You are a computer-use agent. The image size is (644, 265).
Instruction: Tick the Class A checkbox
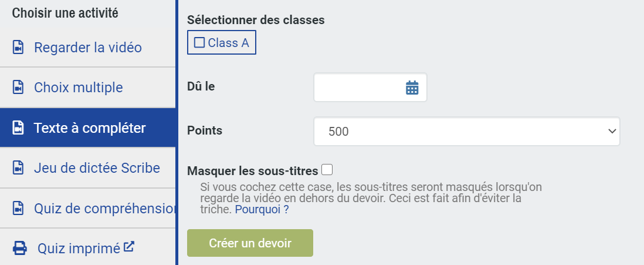point(199,42)
